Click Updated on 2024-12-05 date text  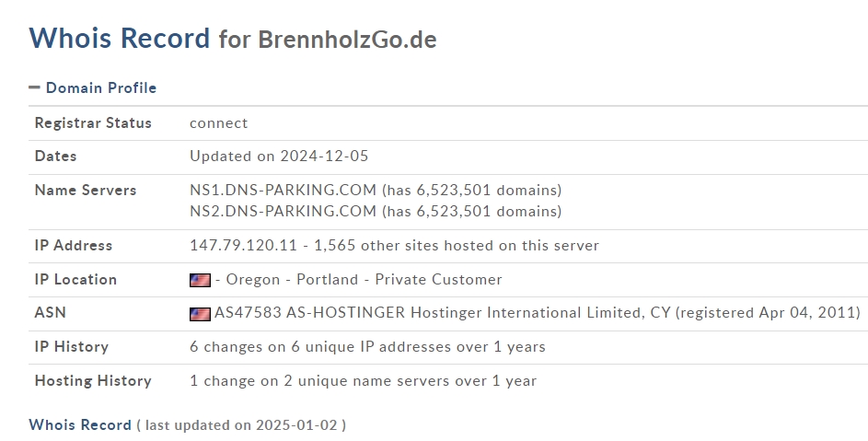[279, 157]
